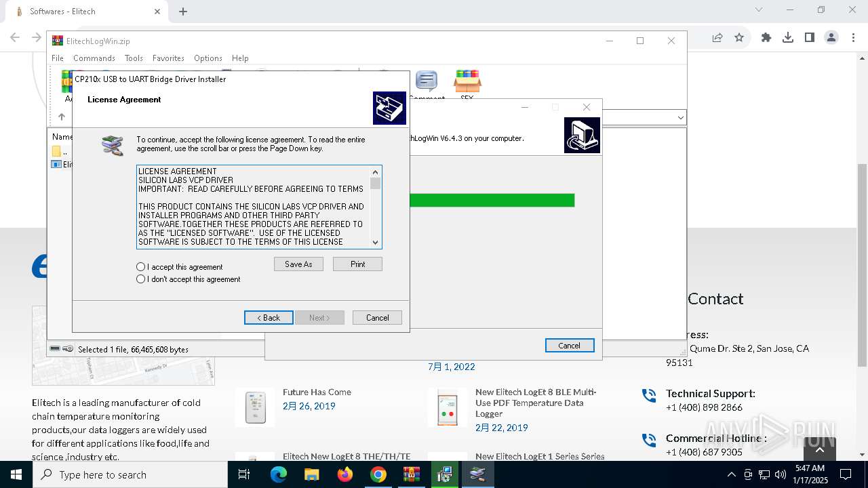Click Future Has Come article thumbnail

coord(255,407)
